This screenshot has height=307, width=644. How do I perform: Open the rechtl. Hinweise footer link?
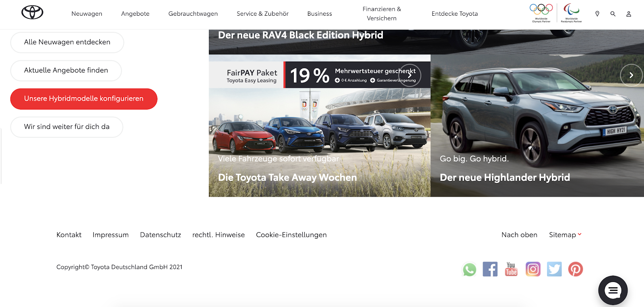click(219, 235)
